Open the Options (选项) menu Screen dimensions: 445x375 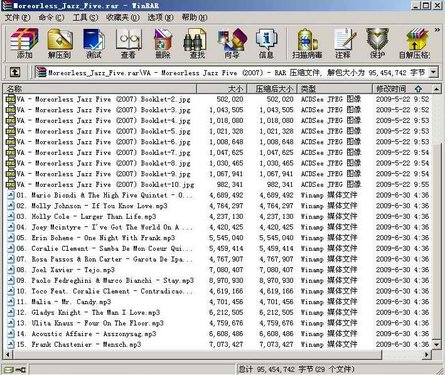pos(160,17)
